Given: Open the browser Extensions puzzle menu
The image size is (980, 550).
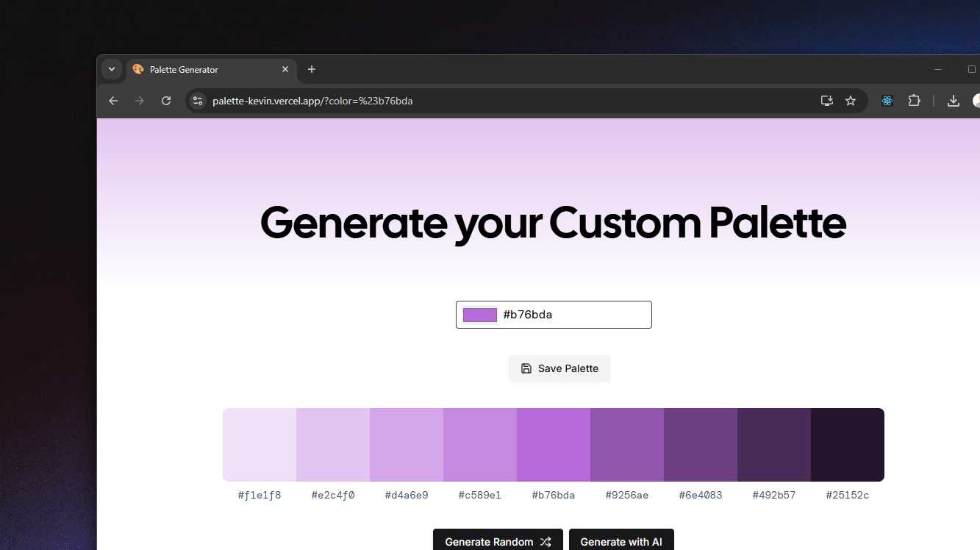Looking at the screenshot, I should point(914,101).
